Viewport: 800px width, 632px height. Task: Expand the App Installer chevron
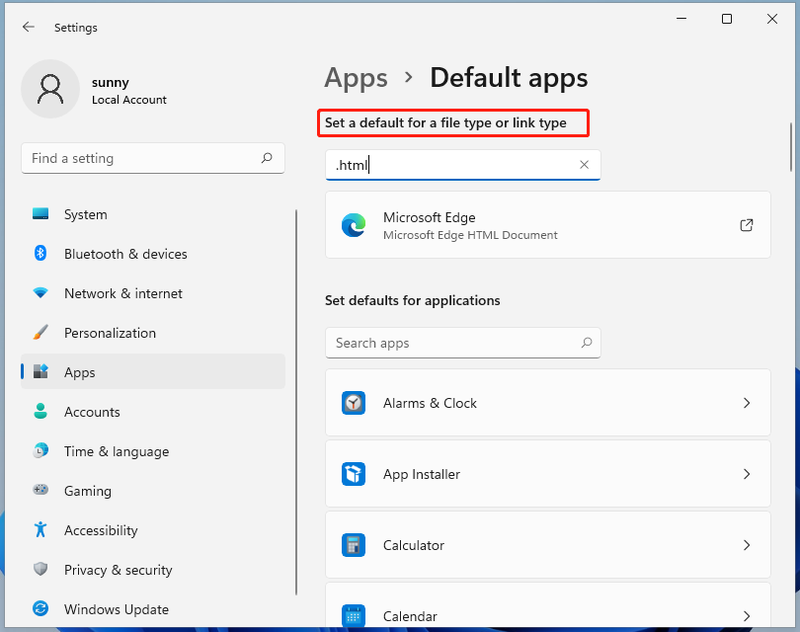(746, 474)
